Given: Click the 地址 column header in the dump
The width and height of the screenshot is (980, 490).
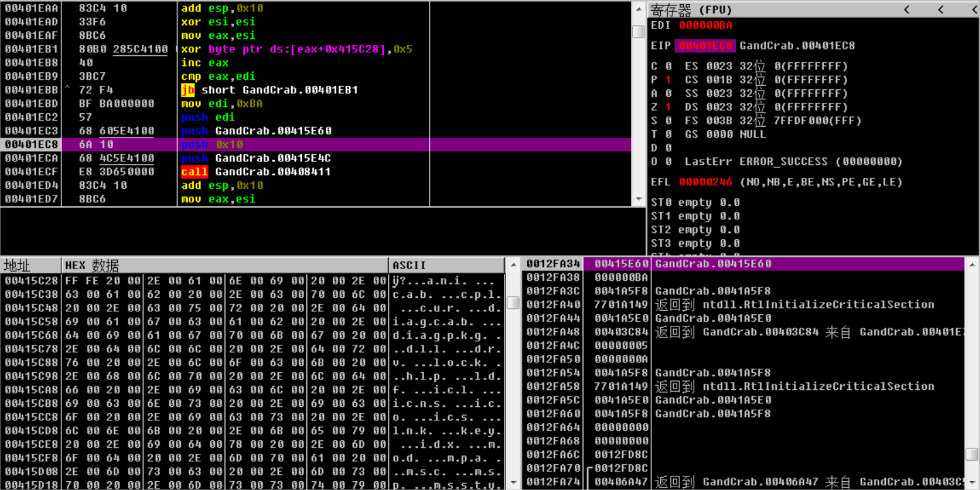Looking at the screenshot, I should (x=31, y=265).
